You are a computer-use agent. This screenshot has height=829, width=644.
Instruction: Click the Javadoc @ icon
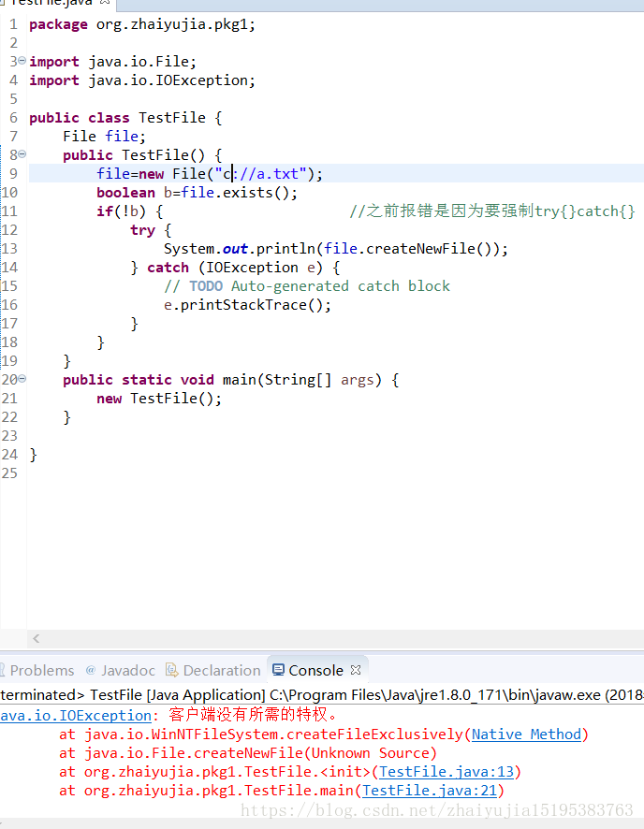point(91,670)
